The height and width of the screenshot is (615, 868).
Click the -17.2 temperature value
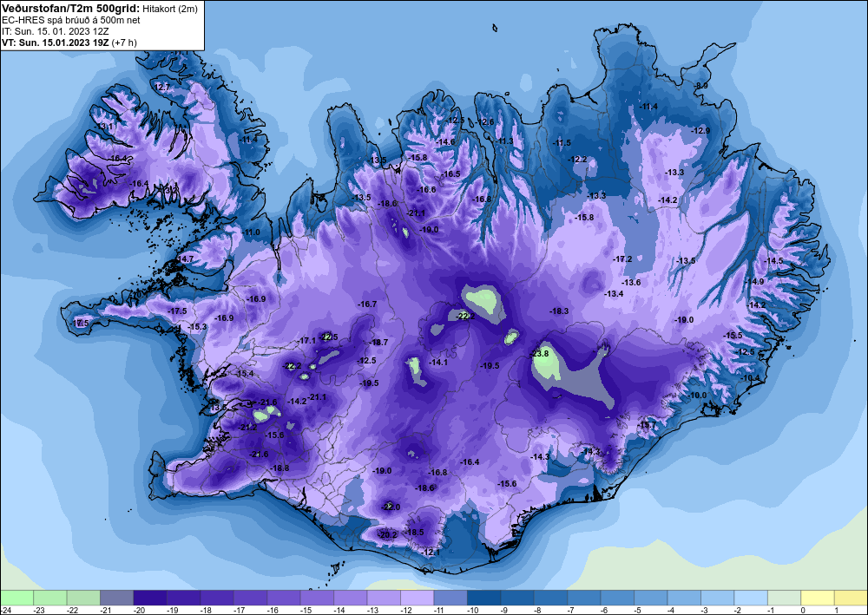622,258
